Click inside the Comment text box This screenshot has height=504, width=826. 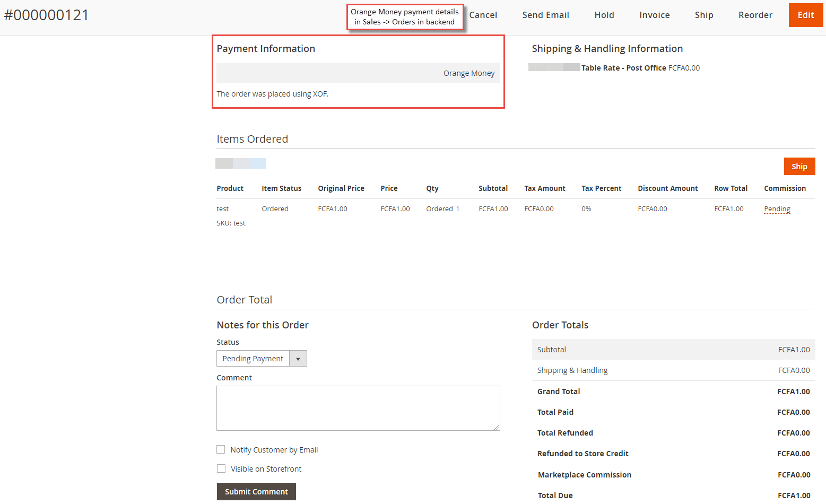(x=358, y=408)
